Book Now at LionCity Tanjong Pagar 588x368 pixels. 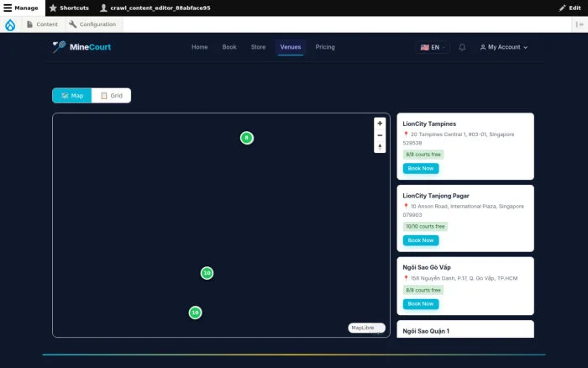[421, 240]
